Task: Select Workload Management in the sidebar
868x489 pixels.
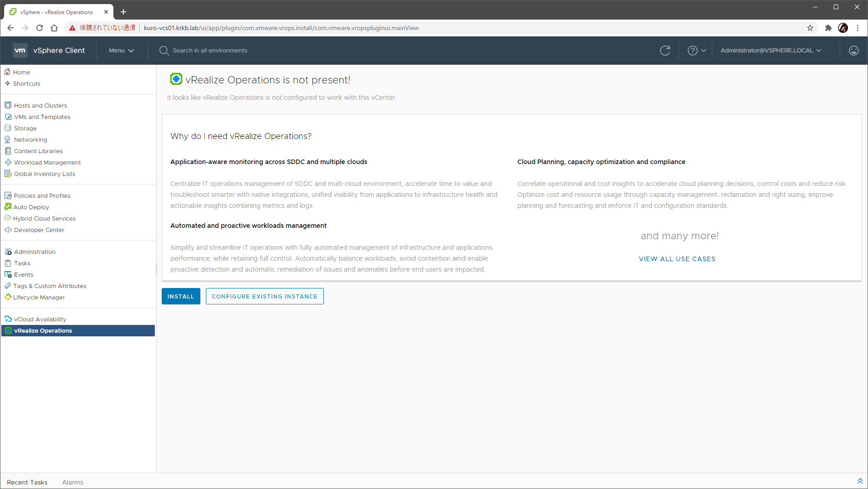Action: pyautogui.click(x=47, y=162)
